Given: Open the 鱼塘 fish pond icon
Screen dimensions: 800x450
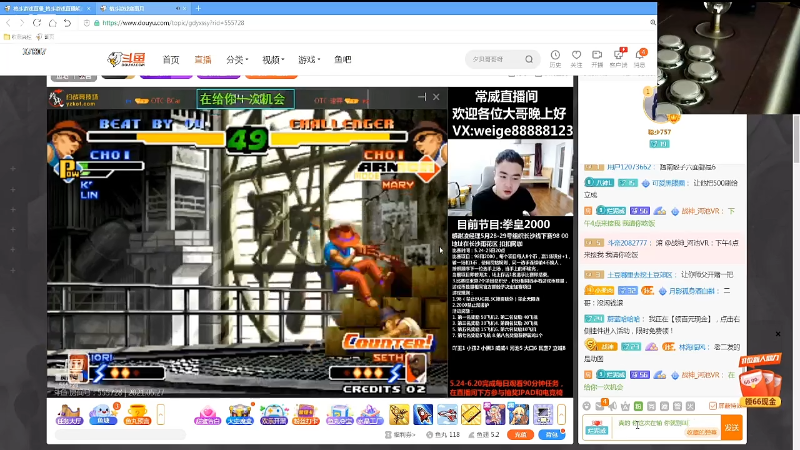Looking at the screenshot, I should (x=103, y=415).
